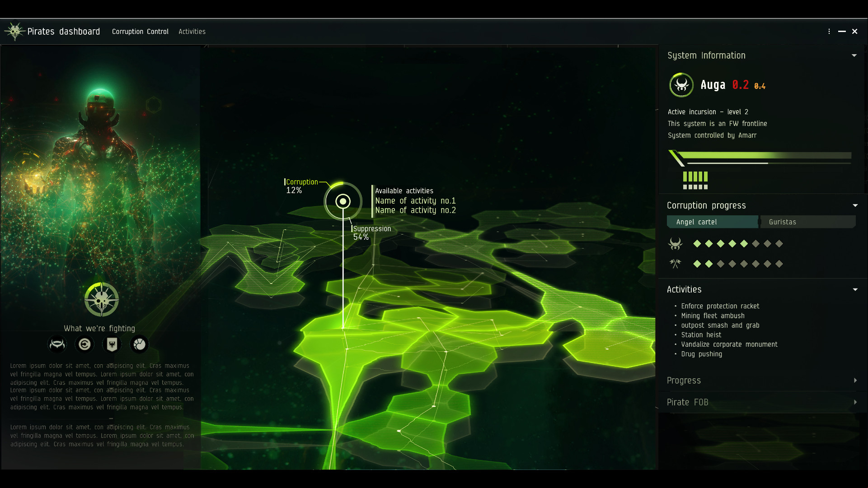
Task: Click Name of activity no.1
Action: pyautogui.click(x=415, y=201)
